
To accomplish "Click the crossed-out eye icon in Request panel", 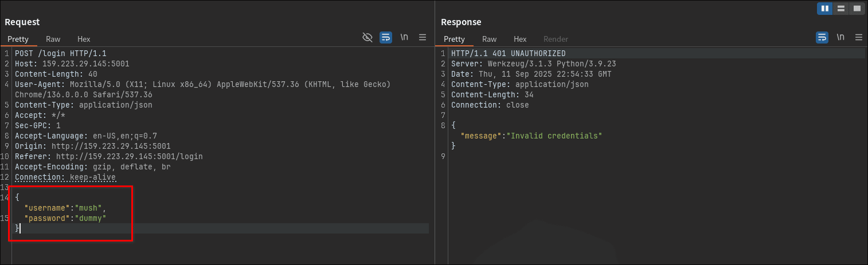I will (367, 38).
